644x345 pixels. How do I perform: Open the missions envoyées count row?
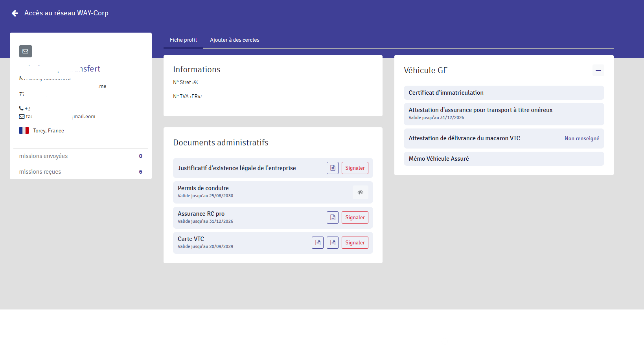[81, 156]
